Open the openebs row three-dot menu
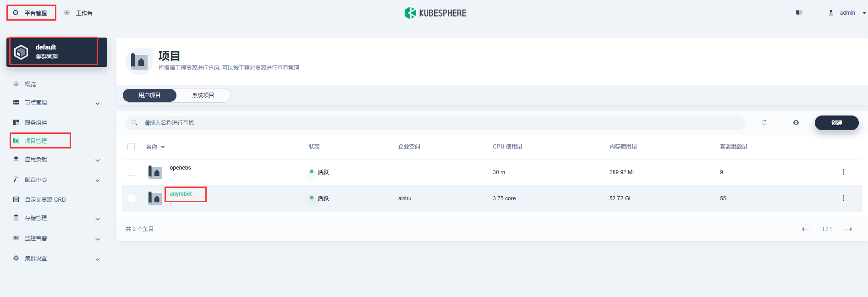868x297 pixels. [x=843, y=172]
